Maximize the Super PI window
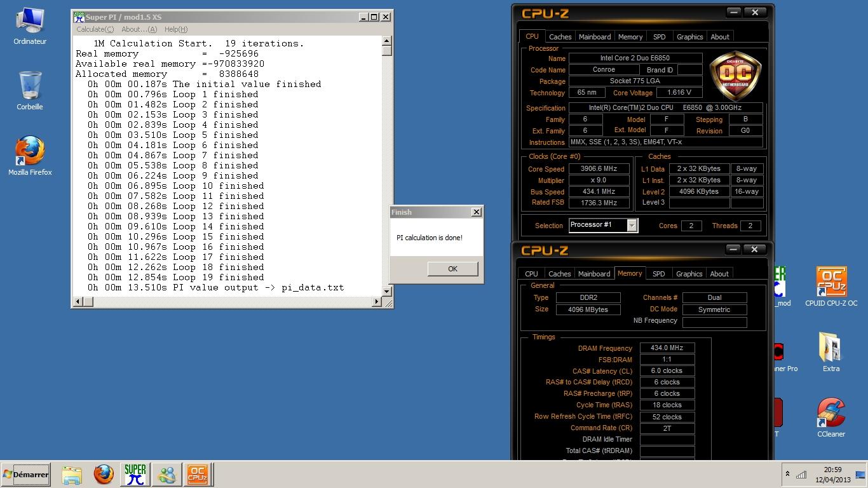This screenshot has height=488, width=868. pyautogui.click(x=374, y=17)
